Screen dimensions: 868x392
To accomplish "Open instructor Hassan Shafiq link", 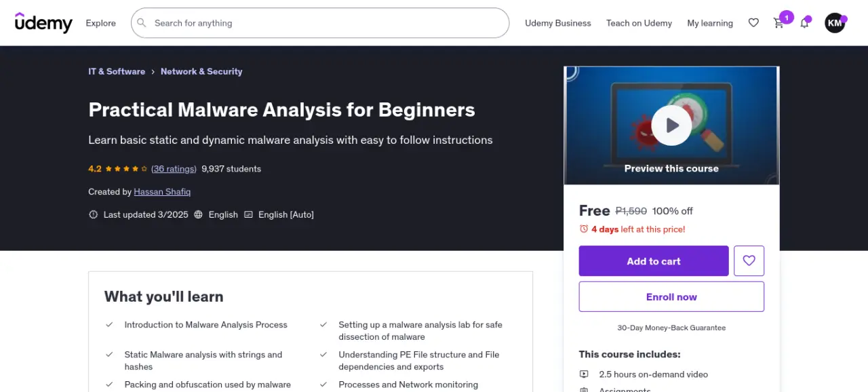I will pos(162,192).
